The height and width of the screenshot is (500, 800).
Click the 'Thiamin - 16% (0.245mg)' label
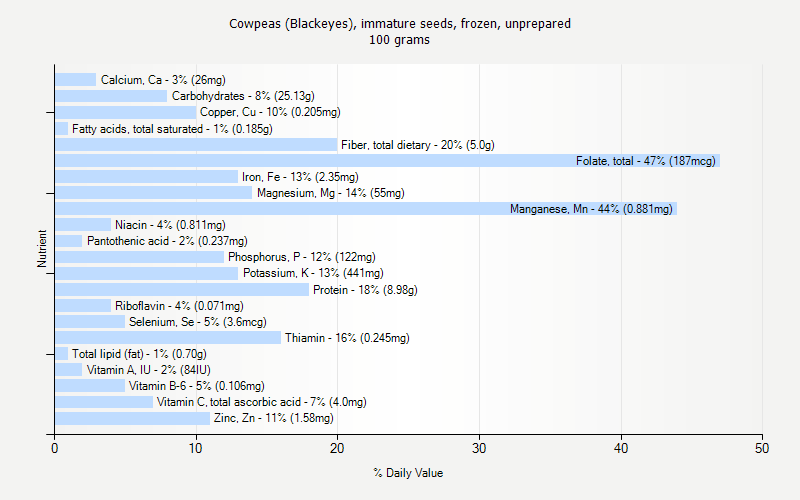tap(347, 338)
